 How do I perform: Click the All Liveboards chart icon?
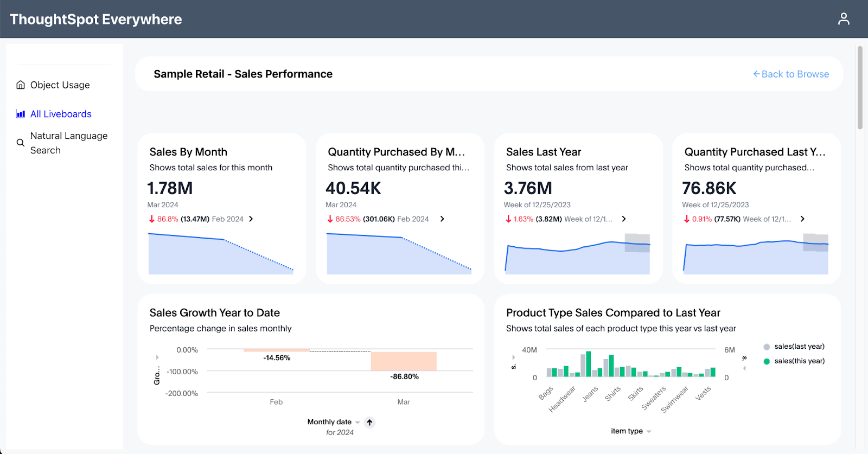pyautogui.click(x=21, y=114)
